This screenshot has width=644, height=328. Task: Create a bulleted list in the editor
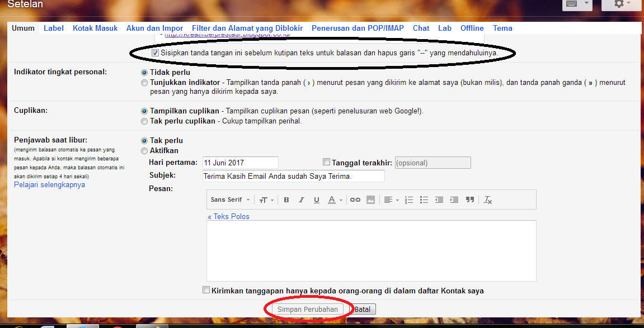(x=424, y=199)
